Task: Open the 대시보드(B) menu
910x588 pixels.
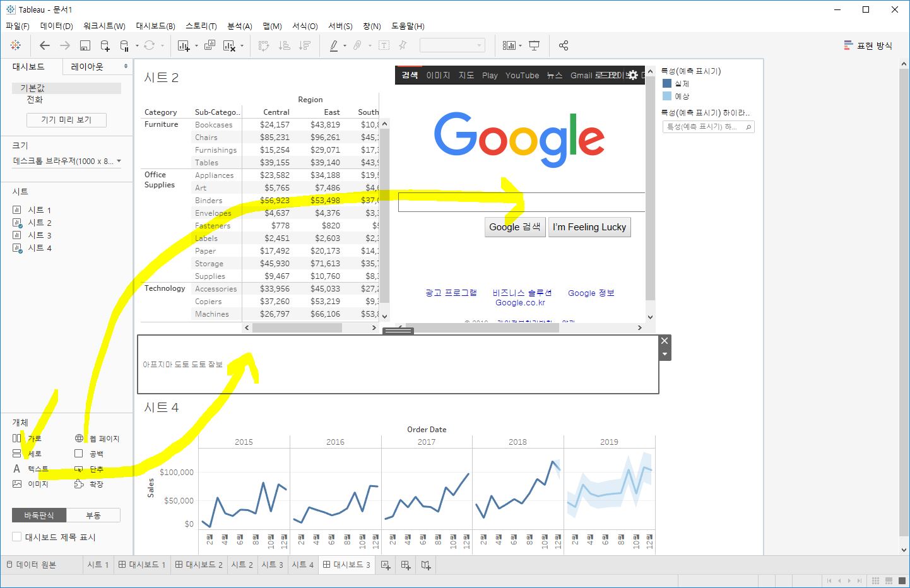Action: tap(155, 26)
